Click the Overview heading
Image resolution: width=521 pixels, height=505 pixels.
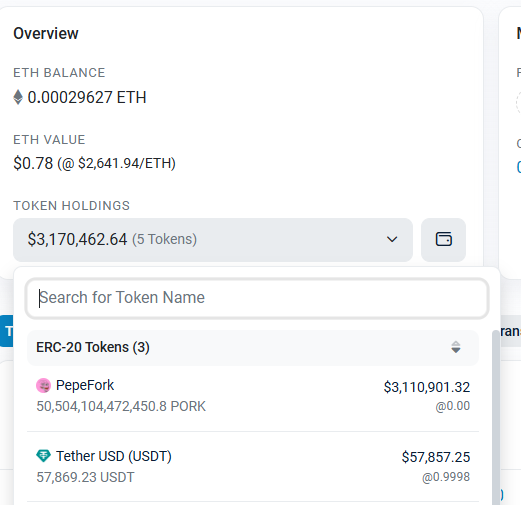tap(46, 34)
